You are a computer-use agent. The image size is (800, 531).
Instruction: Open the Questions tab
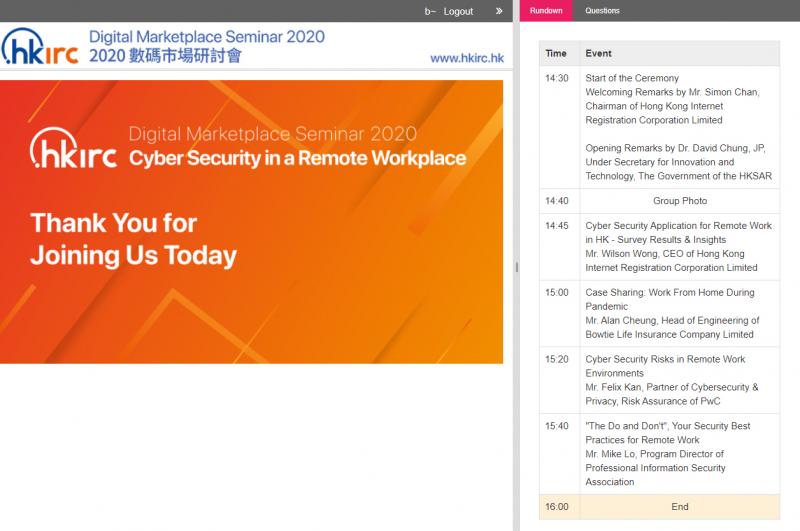(602, 11)
